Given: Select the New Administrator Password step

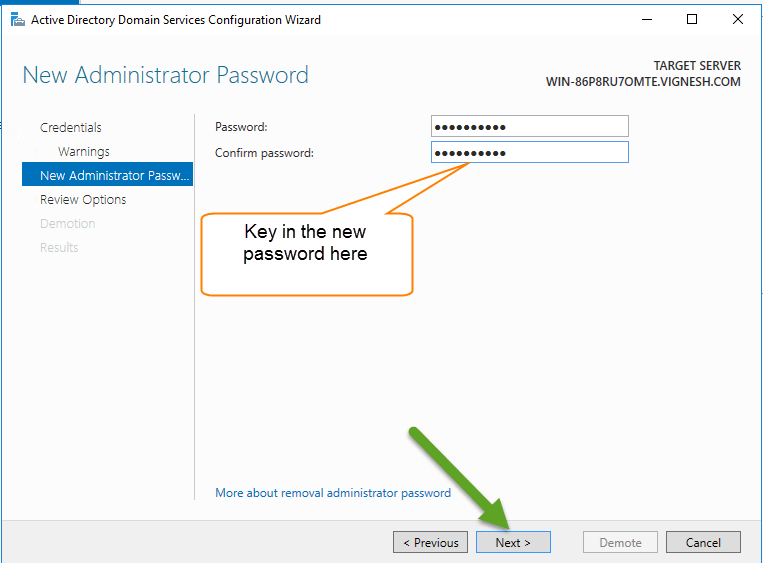Looking at the screenshot, I should 108,175.
